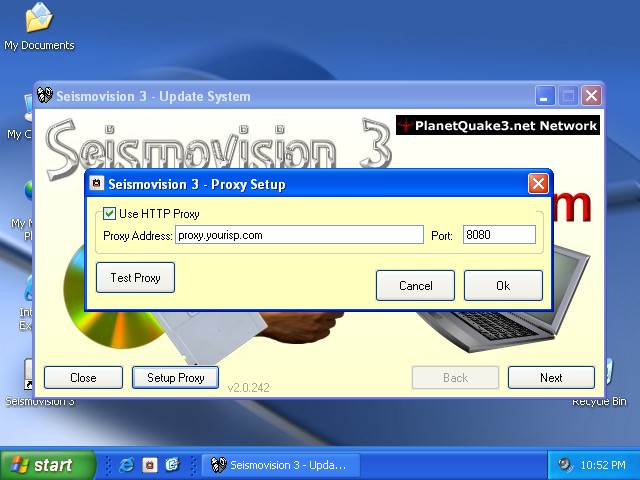The width and height of the screenshot is (640, 480).
Task: Click the Setup Proxy button
Action: (176, 378)
